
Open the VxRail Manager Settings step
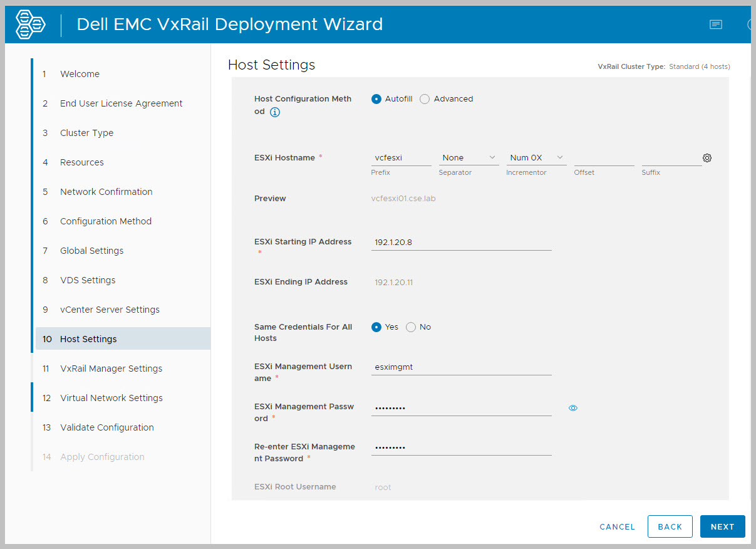(x=111, y=369)
